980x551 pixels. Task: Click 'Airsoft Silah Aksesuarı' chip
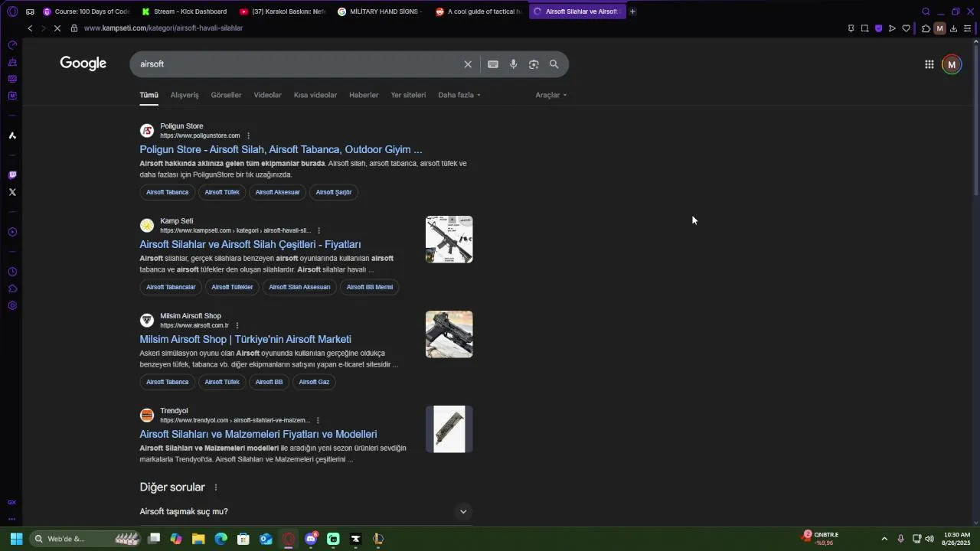click(x=299, y=287)
